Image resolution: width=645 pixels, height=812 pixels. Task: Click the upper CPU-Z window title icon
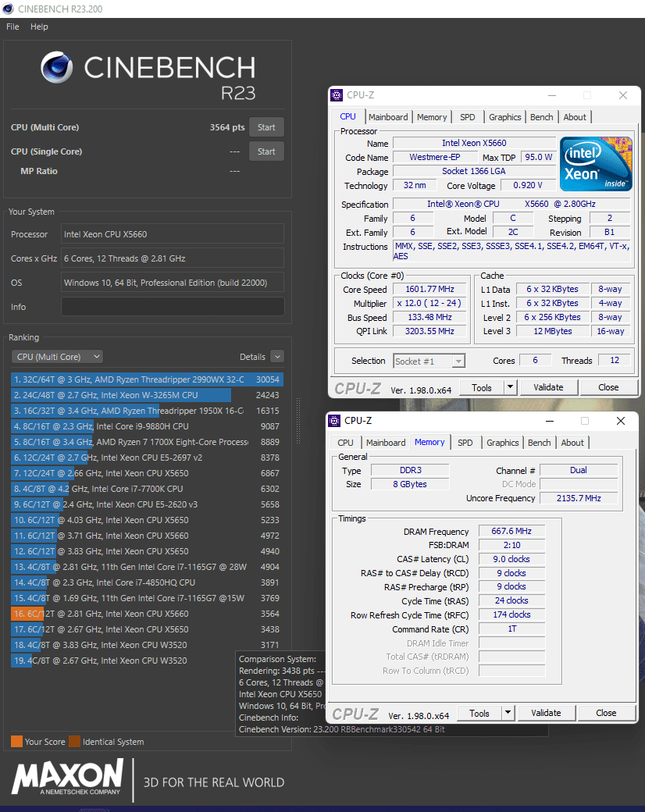(x=337, y=95)
